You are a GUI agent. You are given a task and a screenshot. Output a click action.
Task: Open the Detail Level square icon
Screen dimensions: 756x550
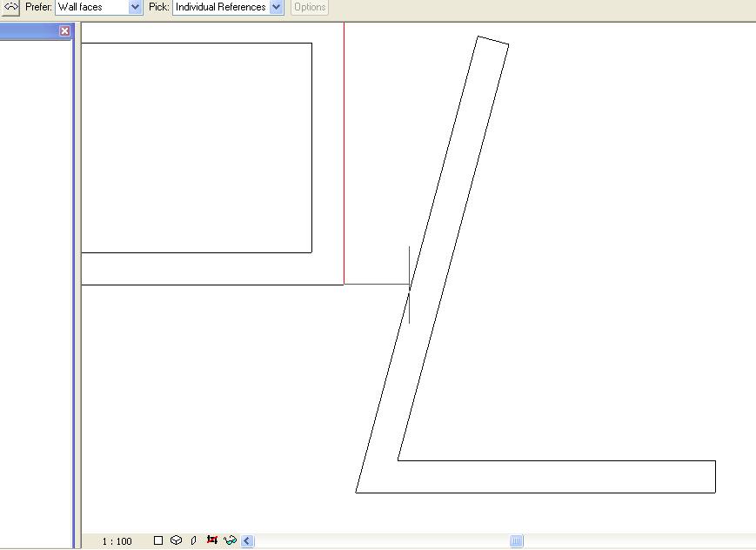click(158, 540)
